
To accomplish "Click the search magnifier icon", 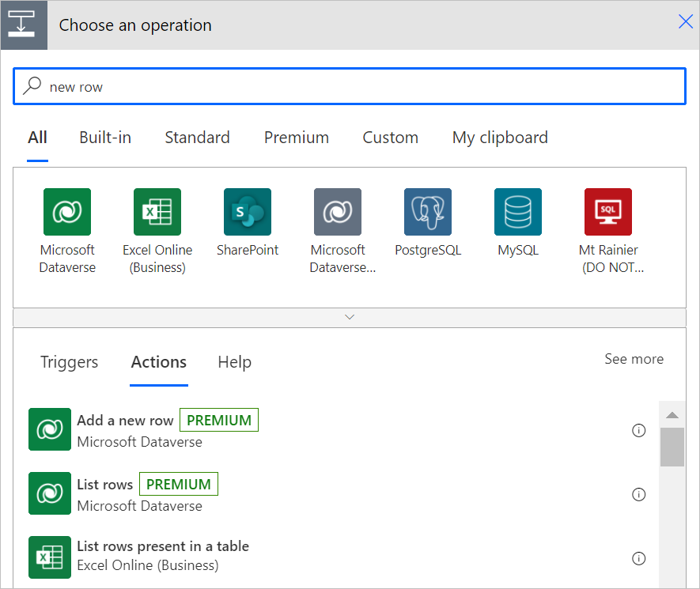I will pos(31,85).
